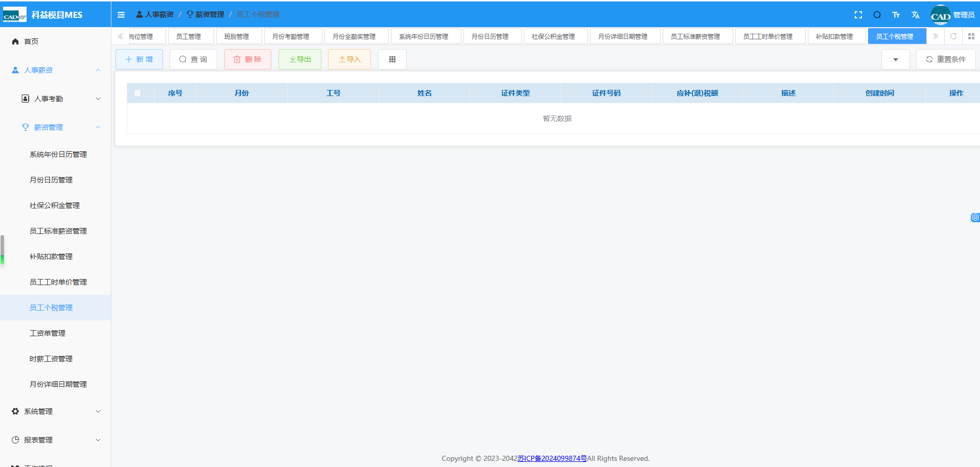Click 人事薪资 breadcrumb
This screenshot has width=980, height=467.
(155, 14)
